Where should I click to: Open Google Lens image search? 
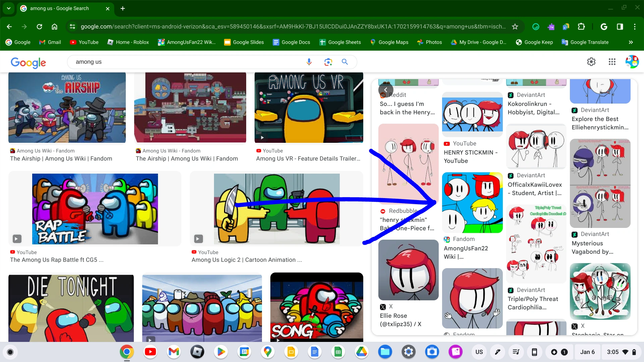[328, 62]
